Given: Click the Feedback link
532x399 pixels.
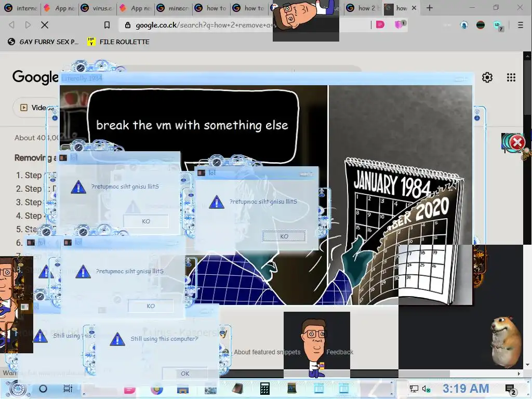Looking at the screenshot, I should click(340, 352).
